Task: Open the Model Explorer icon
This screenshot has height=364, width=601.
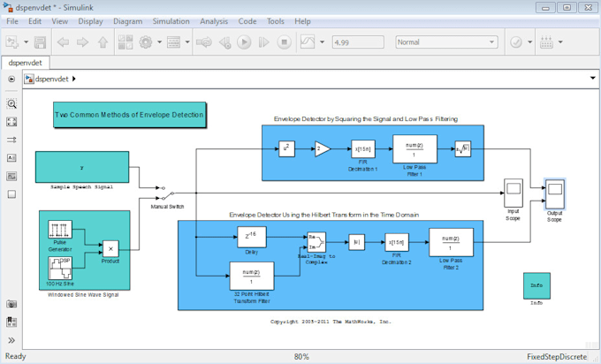Action: point(173,42)
